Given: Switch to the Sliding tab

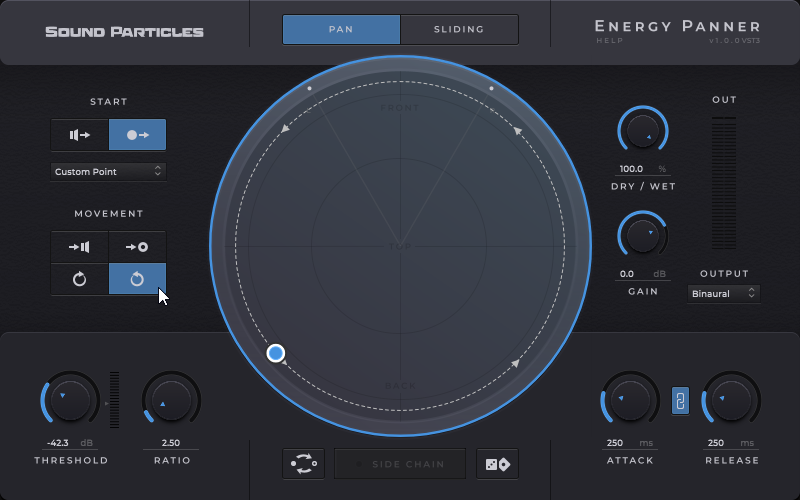Looking at the screenshot, I should click(459, 30).
